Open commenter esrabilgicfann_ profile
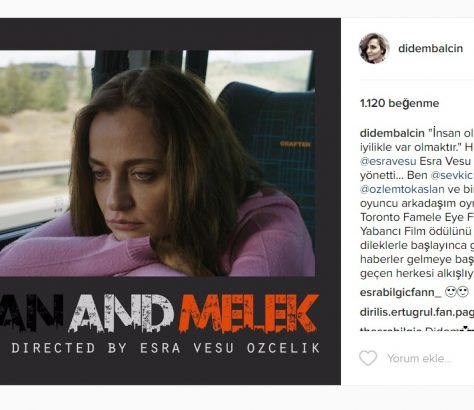 tap(400, 293)
